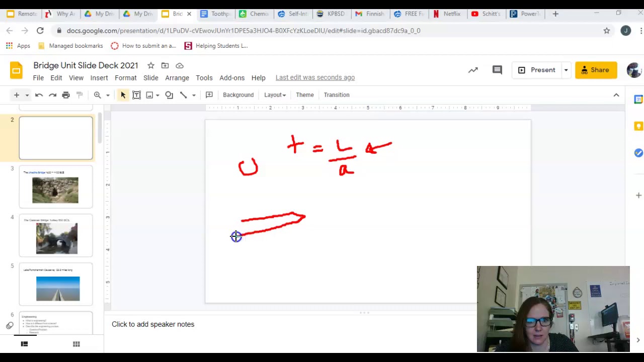The width and height of the screenshot is (644, 362).
Task: Open the Explore button at bottom left
Action: [x=10, y=326]
